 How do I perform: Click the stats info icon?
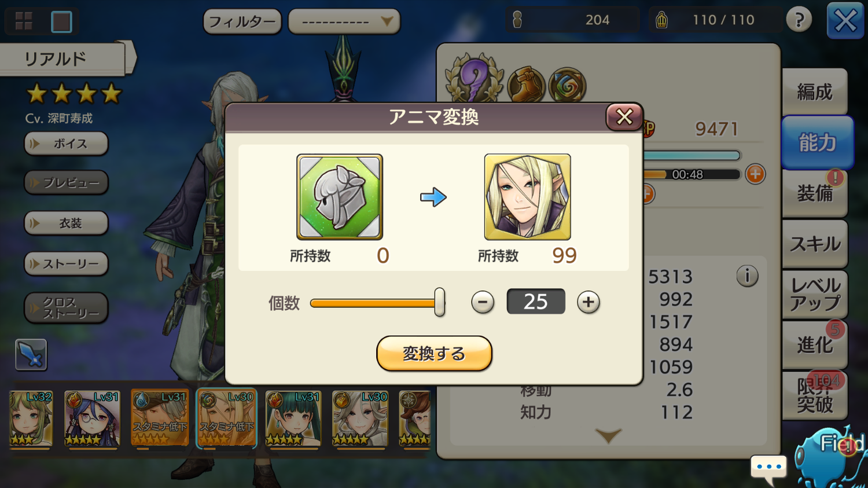tap(747, 276)
